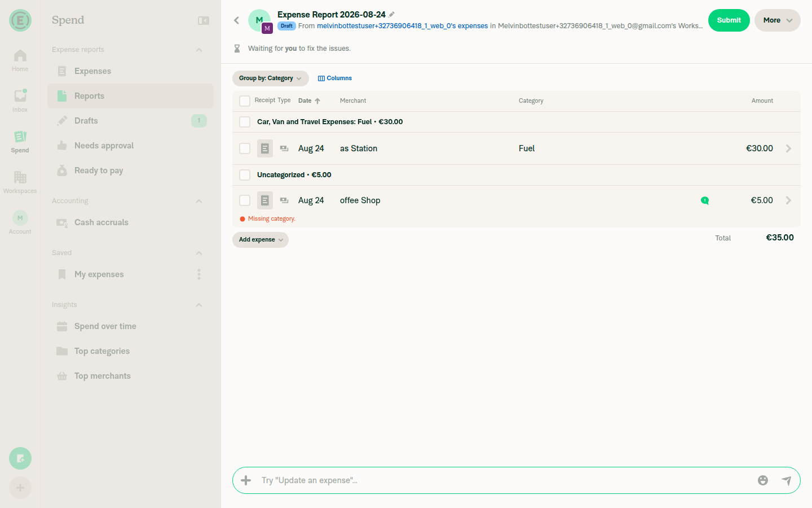812x508 pixels.
Task: Collapse the Accounting section chevron
Action: pyautogui.click(x=199, y=201)
